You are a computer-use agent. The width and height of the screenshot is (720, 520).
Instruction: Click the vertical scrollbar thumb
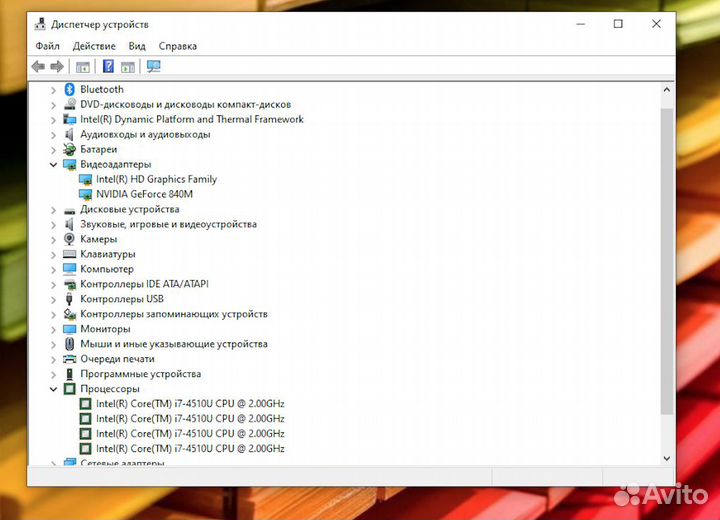pos(667,262)
